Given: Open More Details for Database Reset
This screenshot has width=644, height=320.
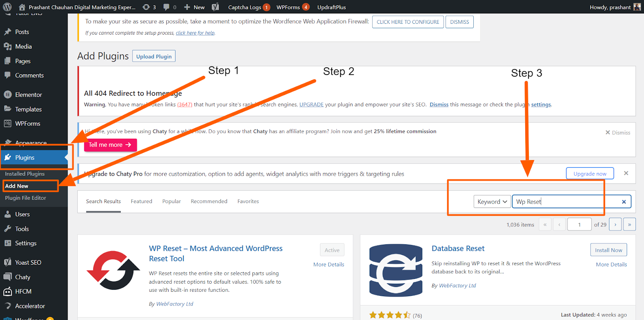Looking at the screenshot, I should click(x=611, y=264).
